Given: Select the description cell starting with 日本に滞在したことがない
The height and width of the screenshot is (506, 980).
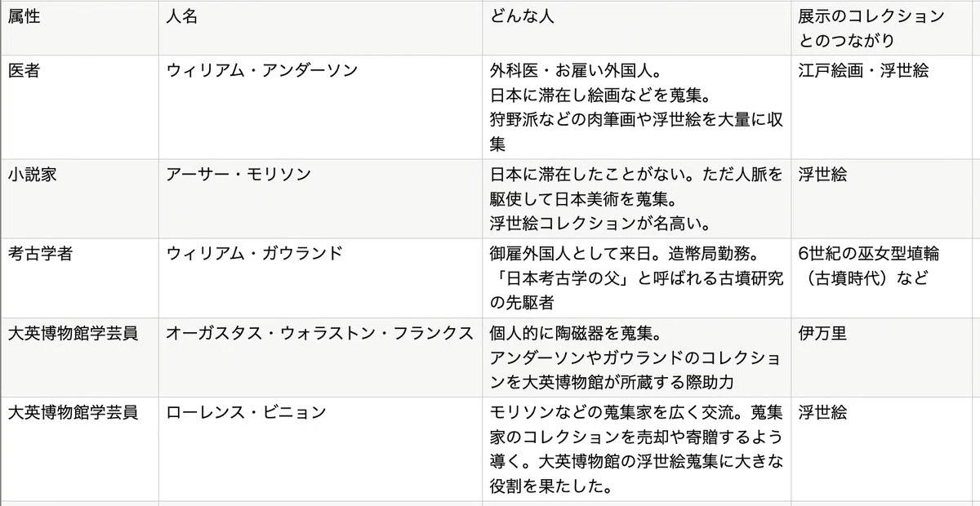Looking at the screenshot, I should (x=636, y=198).
